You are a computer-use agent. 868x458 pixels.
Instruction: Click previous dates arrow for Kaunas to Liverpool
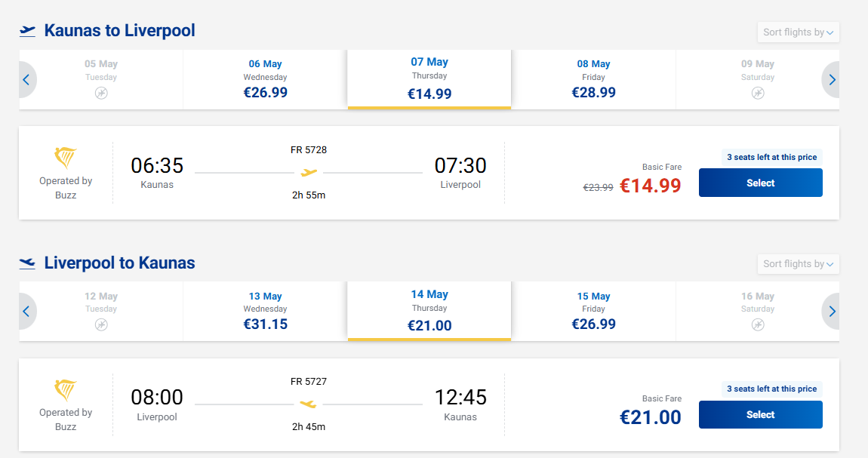click(x=26, y=80)
